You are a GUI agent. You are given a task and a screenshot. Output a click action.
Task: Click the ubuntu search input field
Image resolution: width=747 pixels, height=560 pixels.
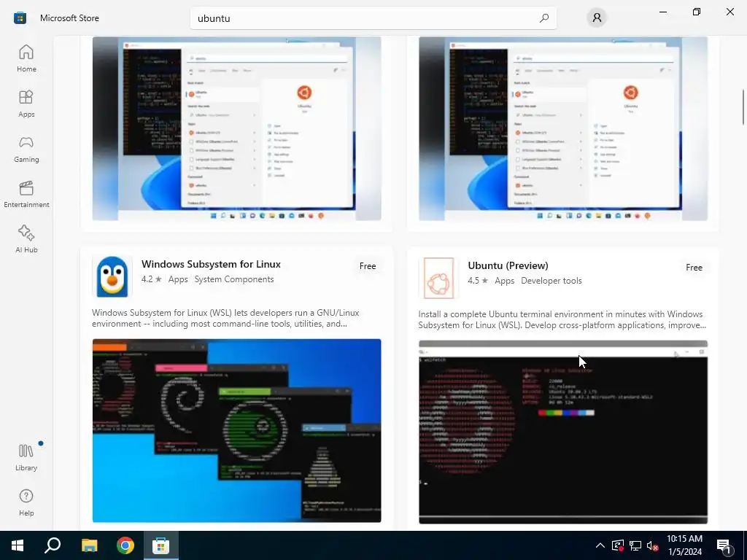(x=373, y=18)
